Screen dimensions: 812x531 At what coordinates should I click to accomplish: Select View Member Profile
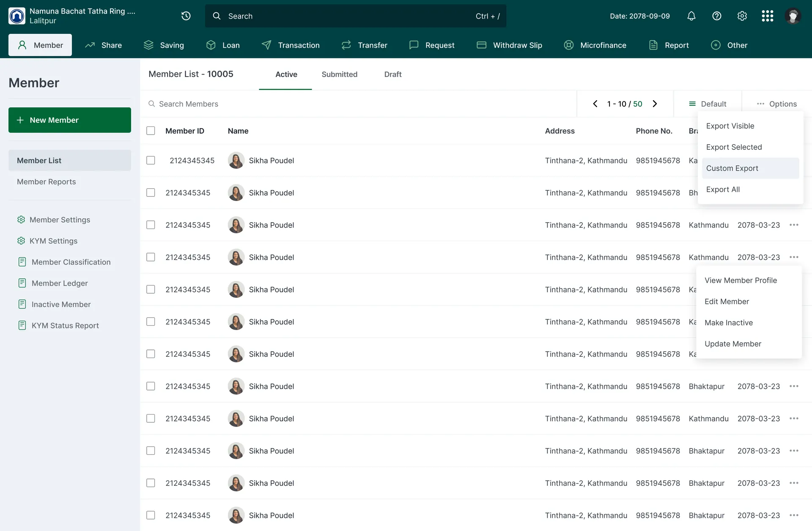pos(749,281)
